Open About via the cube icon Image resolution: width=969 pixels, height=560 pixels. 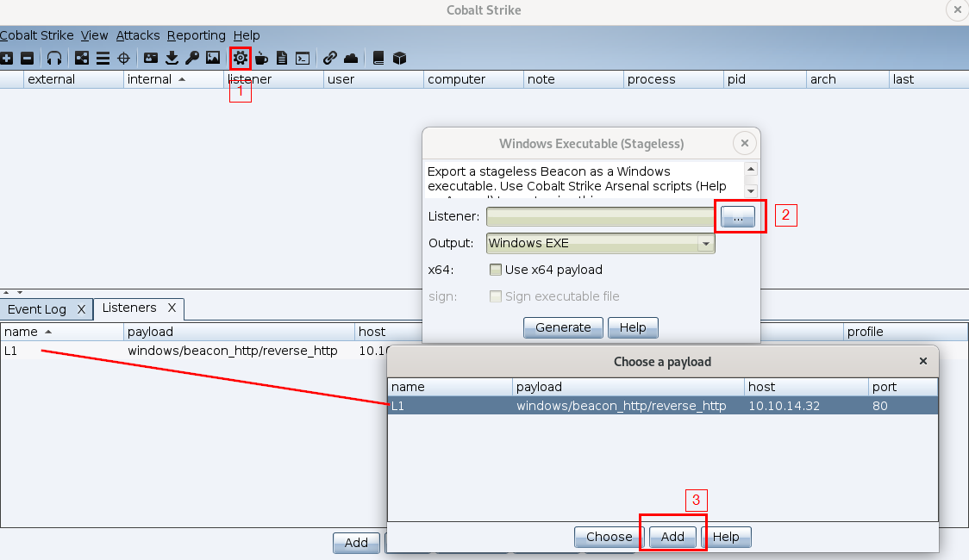pyautogui.click(x=400, y=58)
